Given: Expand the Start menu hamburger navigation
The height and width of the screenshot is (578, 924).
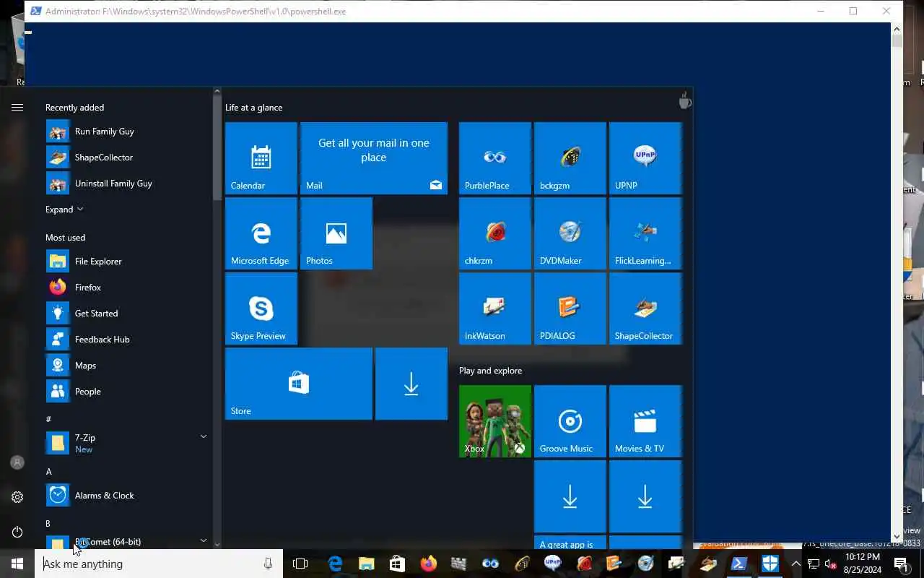Looking at the screenshot, I should (17, 108).
